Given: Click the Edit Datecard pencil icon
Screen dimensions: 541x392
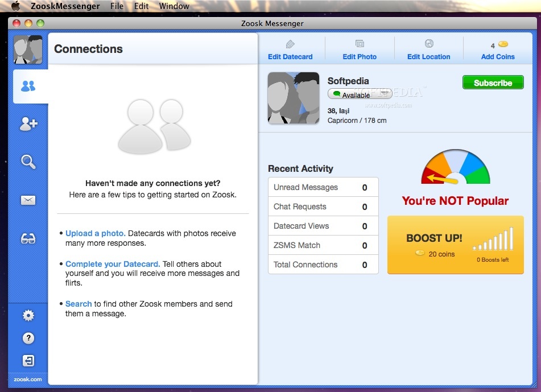Looking at the screenshot, I should point(290,44).
